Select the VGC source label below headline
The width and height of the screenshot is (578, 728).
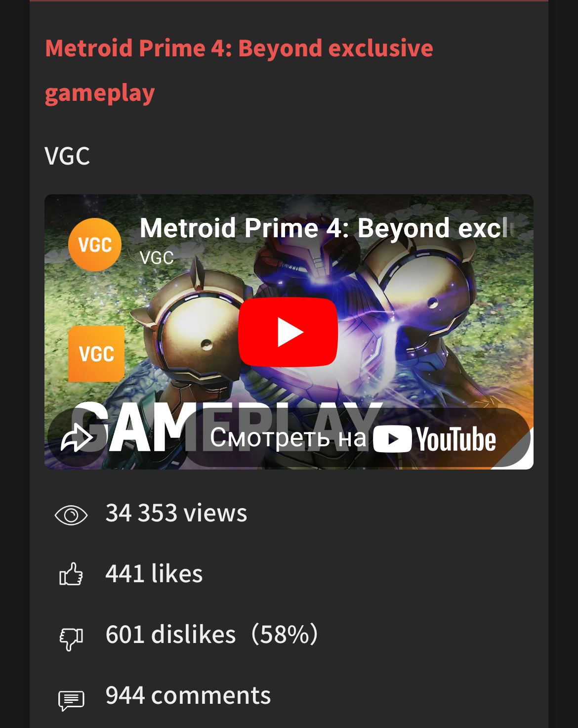[67, 156]
